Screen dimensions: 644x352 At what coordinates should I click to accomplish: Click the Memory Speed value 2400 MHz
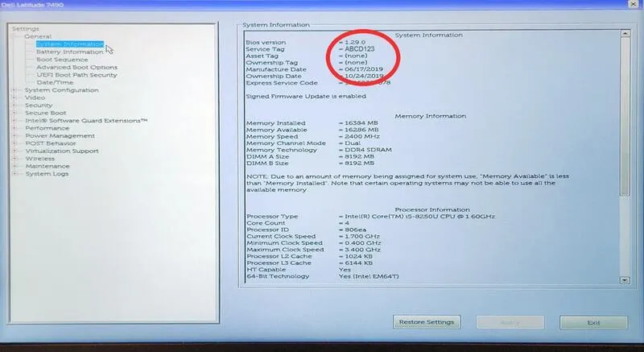click(362, 136)
